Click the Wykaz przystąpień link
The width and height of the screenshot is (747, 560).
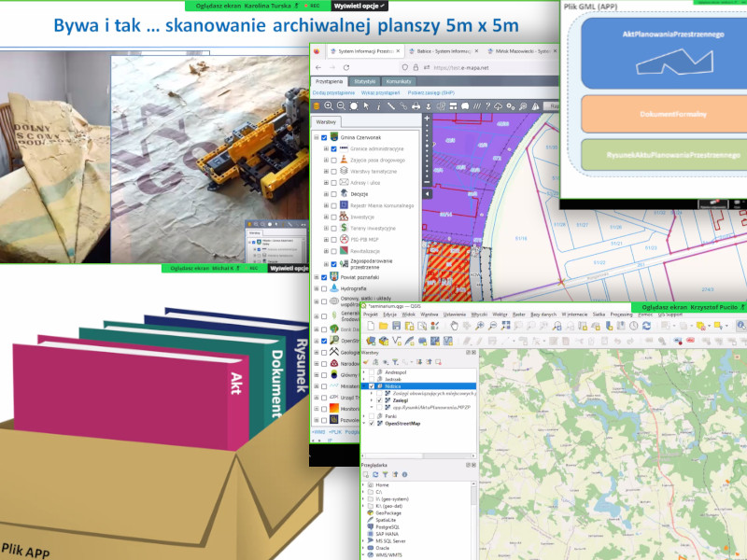381,92
